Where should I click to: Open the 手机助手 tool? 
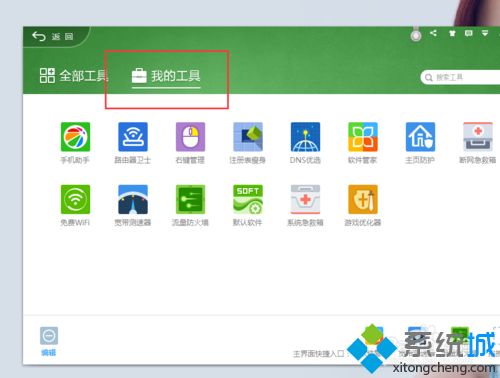point(75,137)
